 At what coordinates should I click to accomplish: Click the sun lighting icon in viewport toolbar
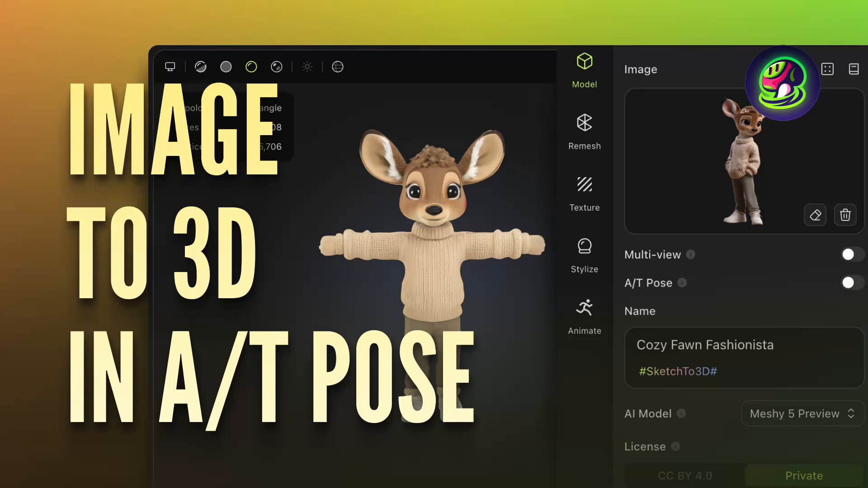307,67
